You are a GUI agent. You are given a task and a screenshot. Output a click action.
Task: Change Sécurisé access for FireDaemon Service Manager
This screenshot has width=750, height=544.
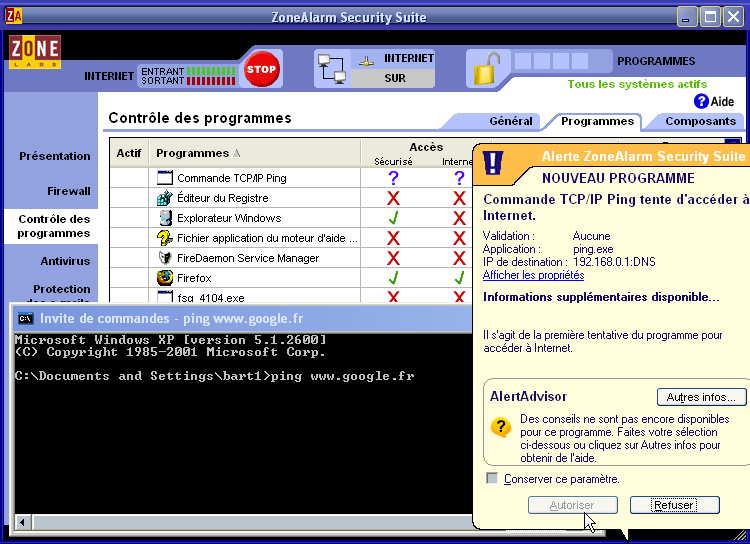tap(393, 258)
